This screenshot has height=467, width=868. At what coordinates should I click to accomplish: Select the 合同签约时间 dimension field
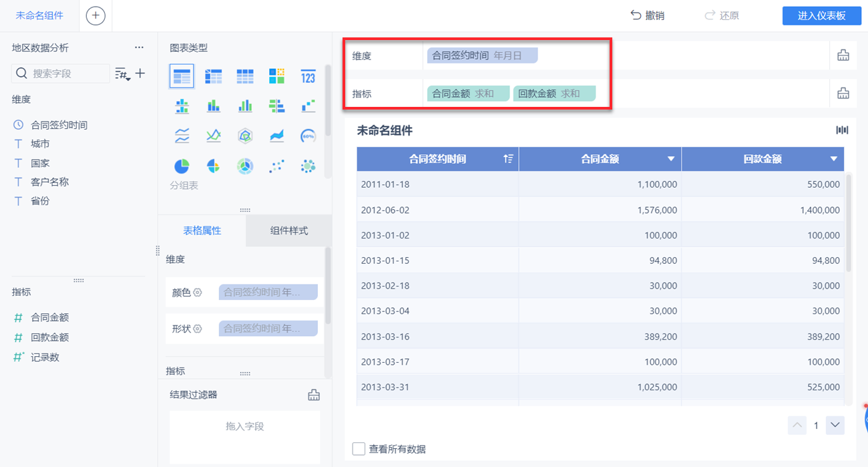[59, 125]
